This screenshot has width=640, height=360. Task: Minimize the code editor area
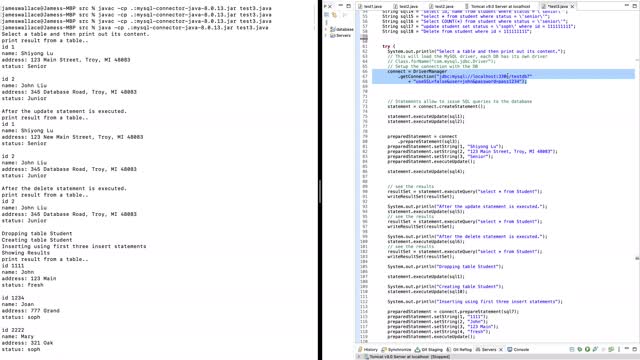coord(627,5)
